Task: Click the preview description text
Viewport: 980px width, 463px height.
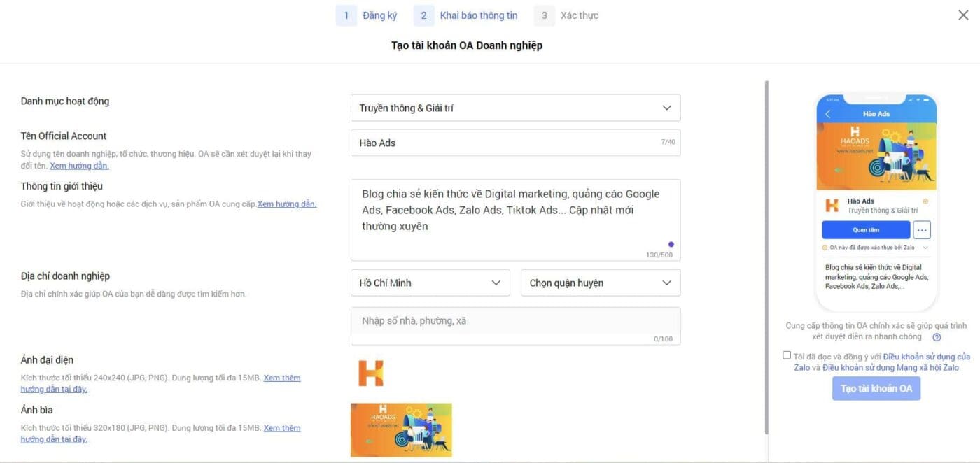Action: pyautogui.click(x=876, y=276)
